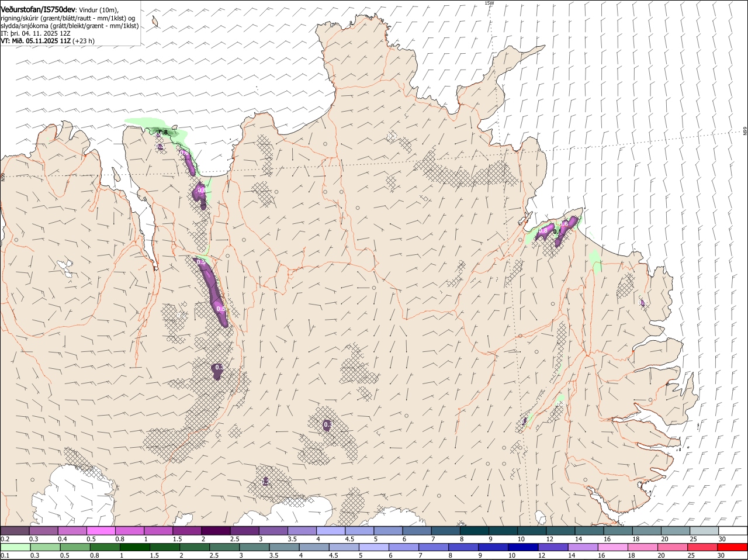Click upper scale swatch labeled 20
Viewport: 748px width, 560px height.
675,530
